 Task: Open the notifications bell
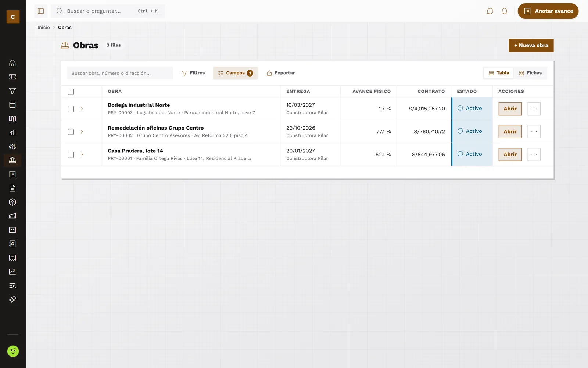point(504,11)
